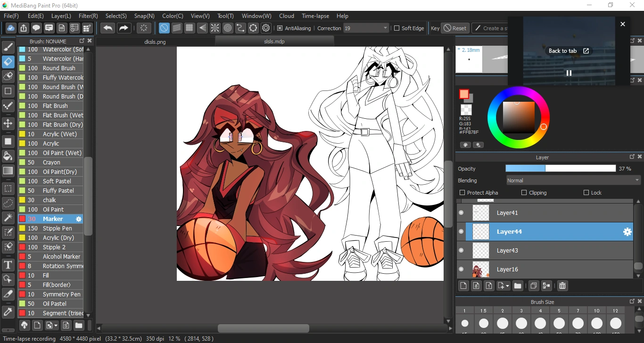Create a new layer in the Layer panel

(463, 286)
